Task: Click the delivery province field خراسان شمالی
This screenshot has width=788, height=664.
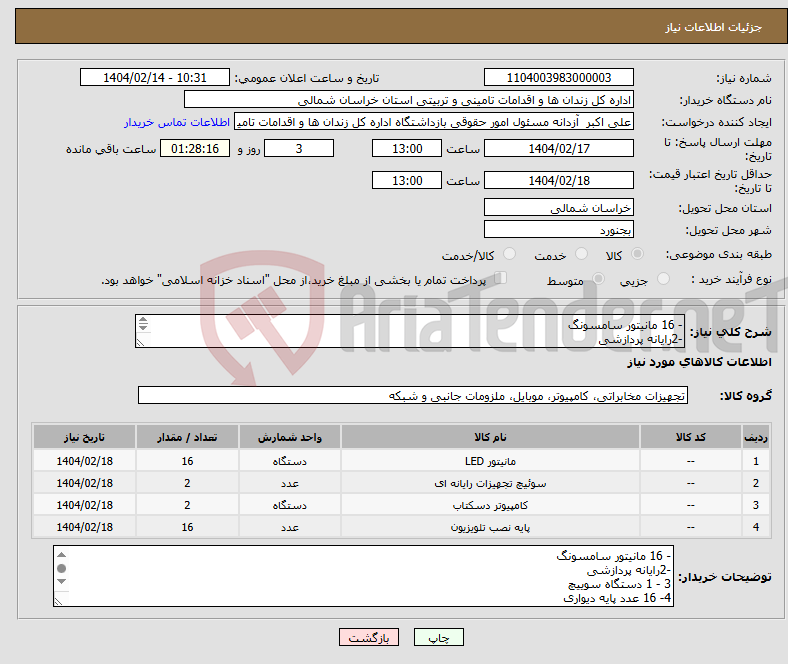Action: click(559, 207)
